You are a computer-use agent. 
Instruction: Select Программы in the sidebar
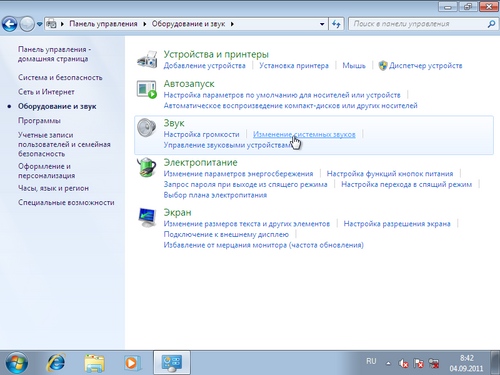click(x=39, y=121)
